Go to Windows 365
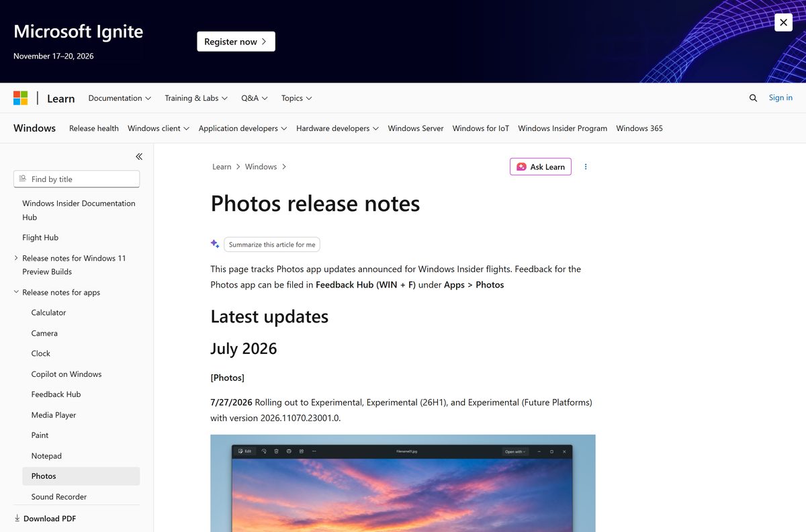 tap(639, 128)
